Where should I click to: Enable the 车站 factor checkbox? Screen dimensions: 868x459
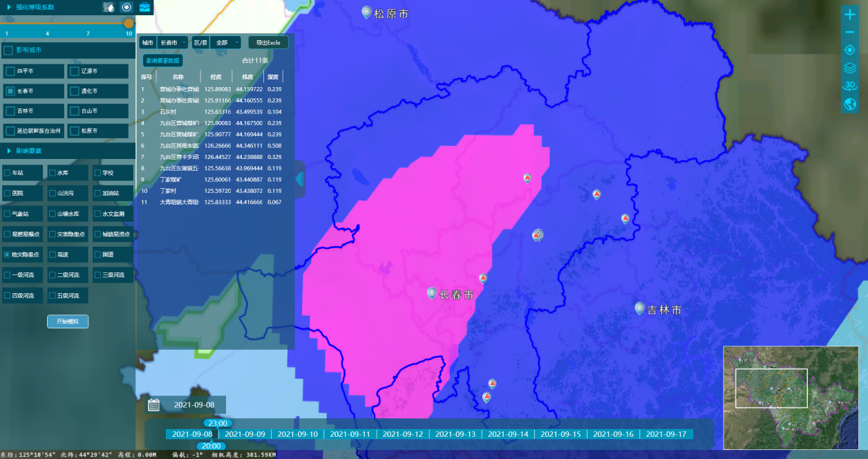click(7, 172)
